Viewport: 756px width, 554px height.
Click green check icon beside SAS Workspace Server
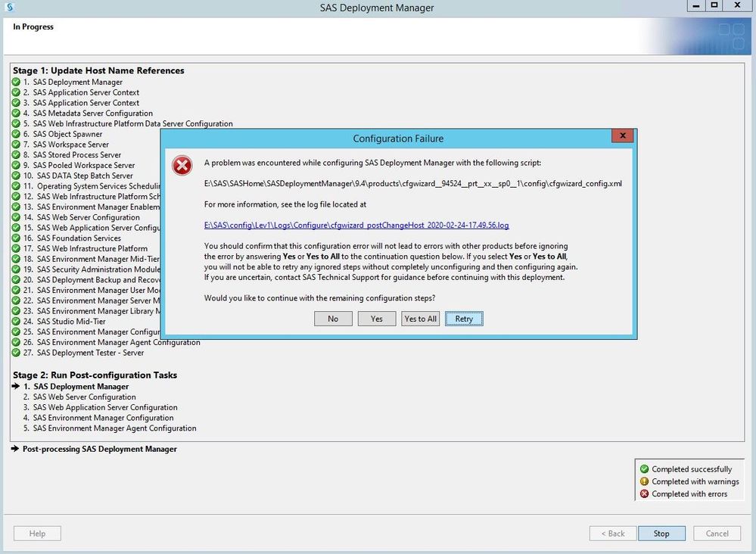pos(16,145)
